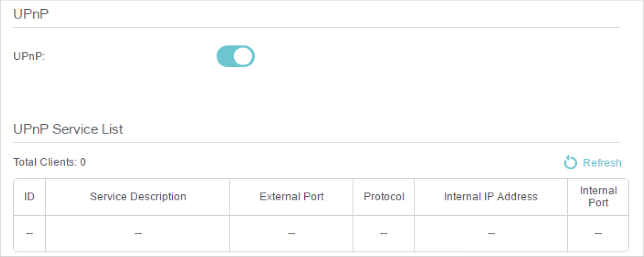The height and width of the screenshot is (257, 644).
Task: Select the Service Description column header
Action: pyautogui.click(x=138, y=197)
